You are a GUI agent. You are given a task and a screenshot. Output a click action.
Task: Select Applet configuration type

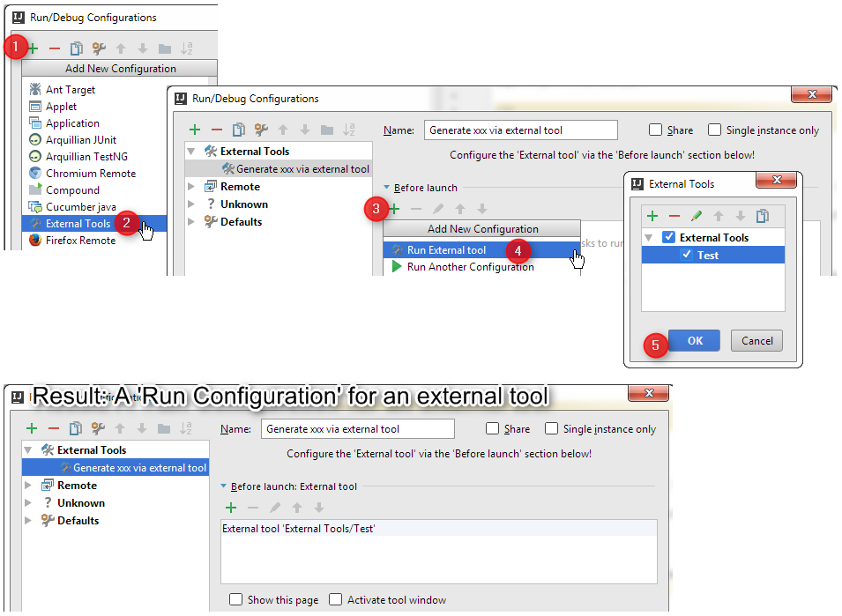tap(94, 107)
